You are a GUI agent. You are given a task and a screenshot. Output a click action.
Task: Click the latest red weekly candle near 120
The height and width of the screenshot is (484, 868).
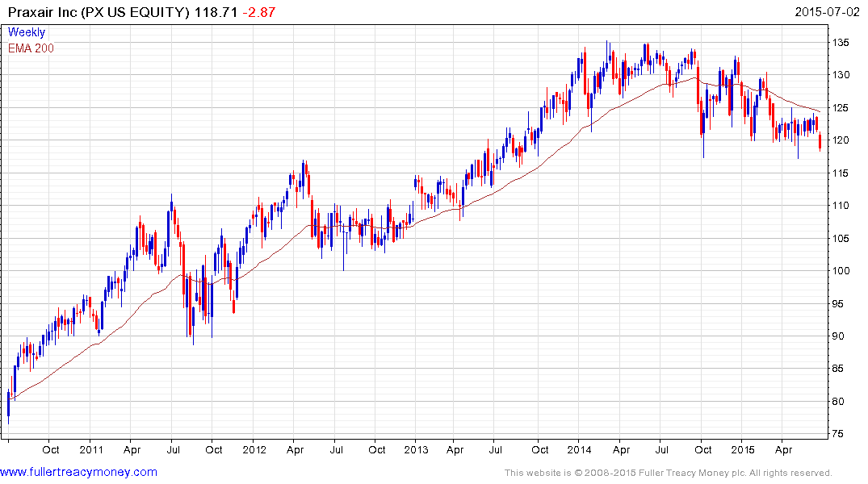click(820, 142)
